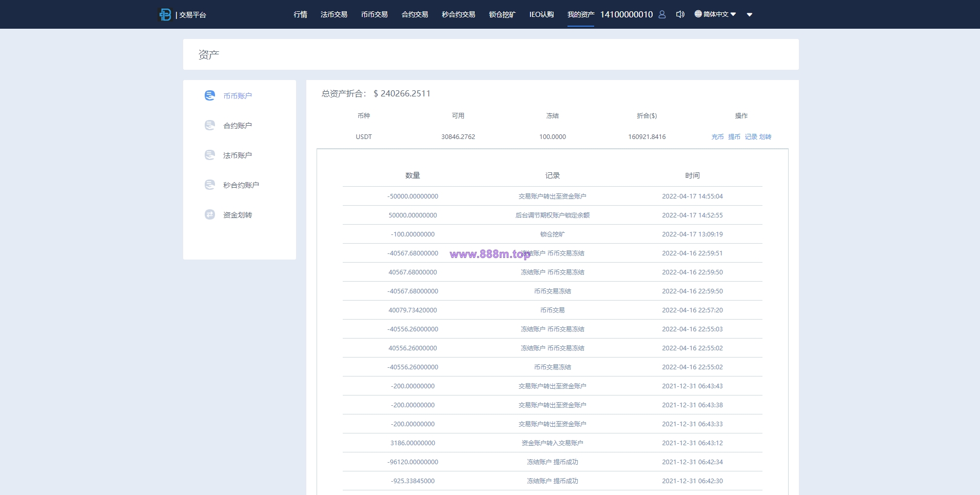Image resolution: width=980 pixels, height=495 pixels.
Task: Open the 锁仓挖矿 menu item
Action: pyautogui.click(x=502, y=14)
